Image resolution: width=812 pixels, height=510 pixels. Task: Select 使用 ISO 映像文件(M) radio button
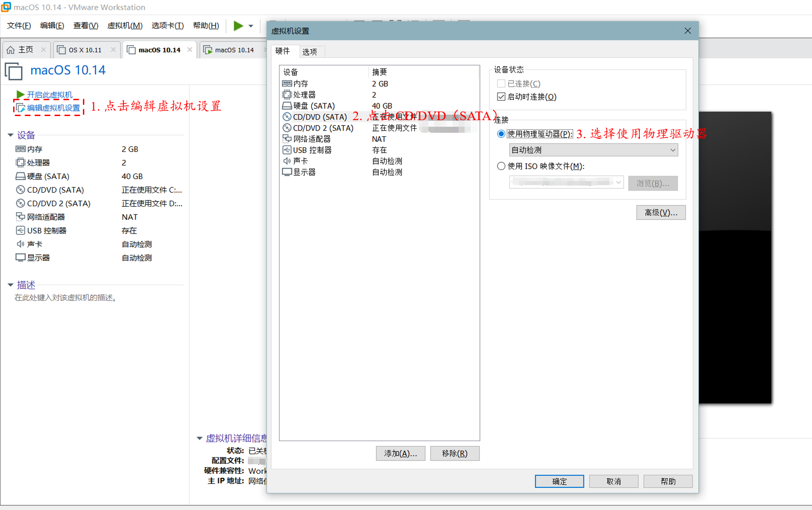(x=501, y=166)
